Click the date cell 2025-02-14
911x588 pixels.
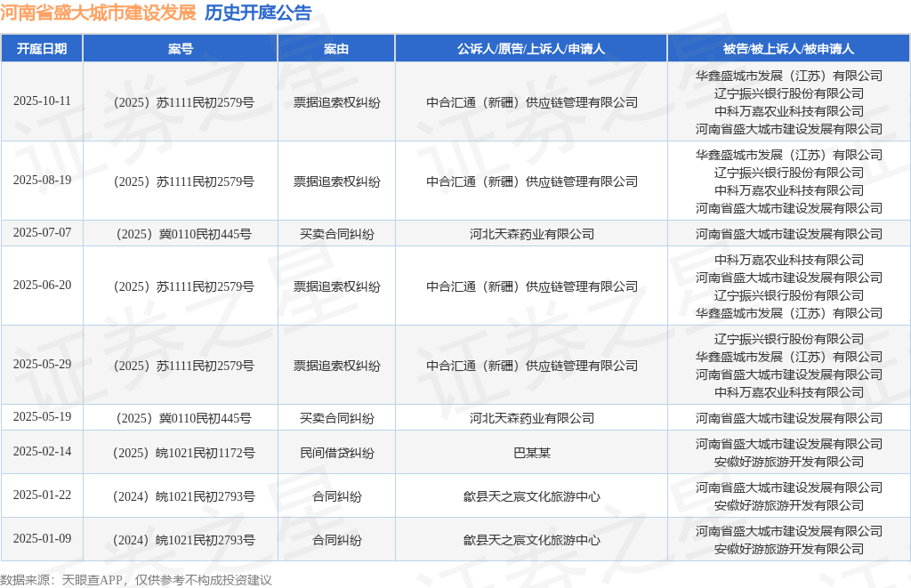click(42, 452)
